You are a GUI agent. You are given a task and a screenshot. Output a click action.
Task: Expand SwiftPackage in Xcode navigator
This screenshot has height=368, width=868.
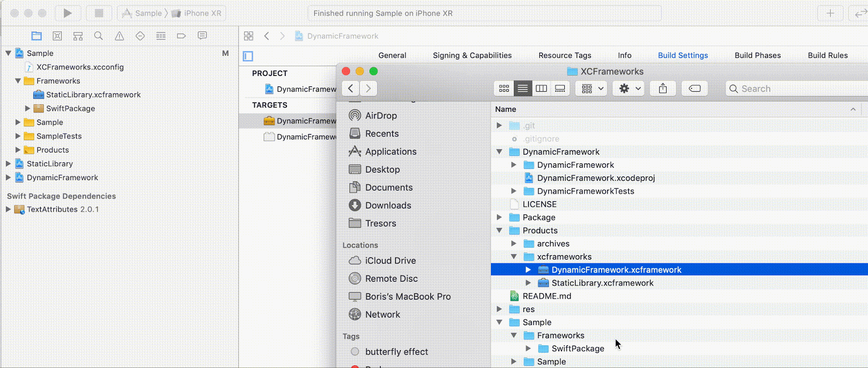[28, 109]
